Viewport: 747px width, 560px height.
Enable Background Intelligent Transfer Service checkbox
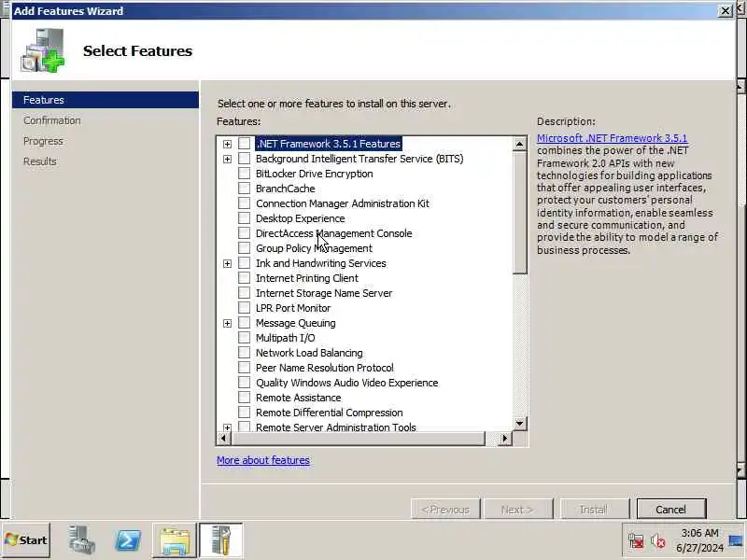coord(244,158)
